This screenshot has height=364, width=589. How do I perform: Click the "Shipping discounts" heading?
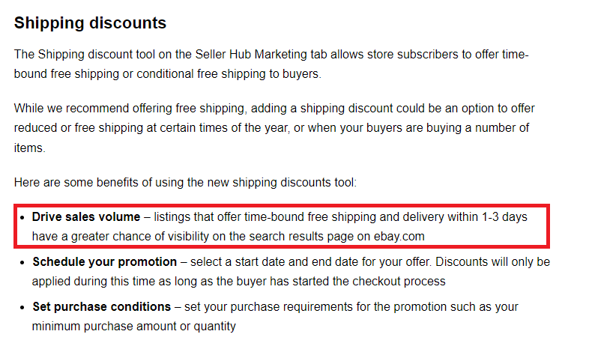pyautogui.click(x=90, y=22)
